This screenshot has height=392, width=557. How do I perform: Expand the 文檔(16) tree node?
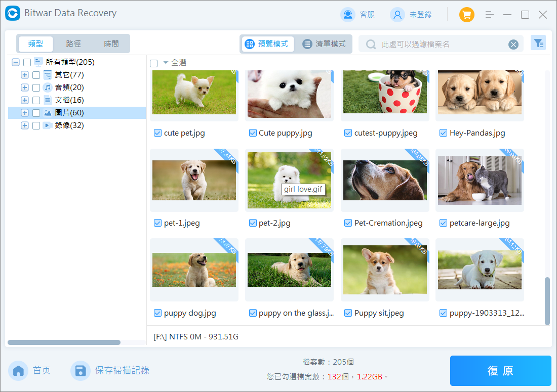[x=24, y=100]
